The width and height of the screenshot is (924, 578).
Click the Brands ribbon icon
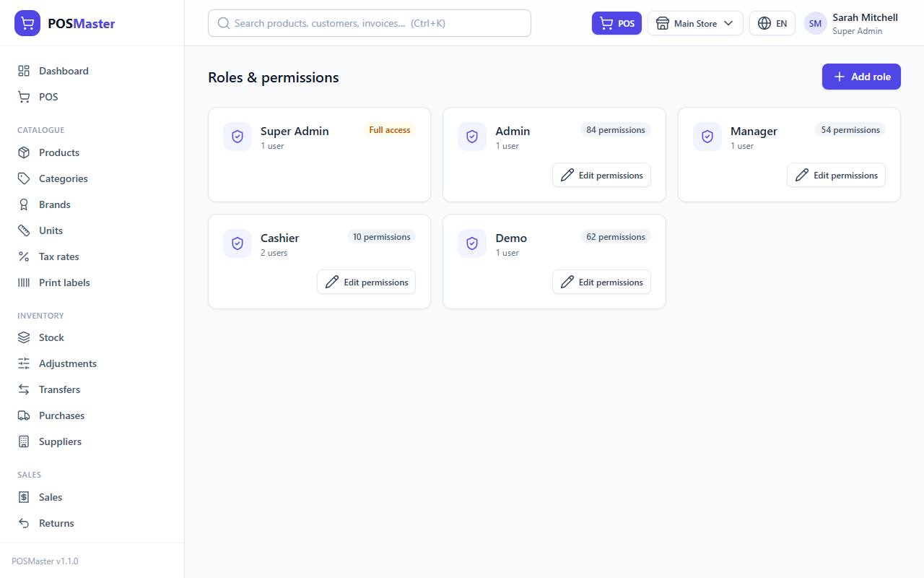pos(24,204)
